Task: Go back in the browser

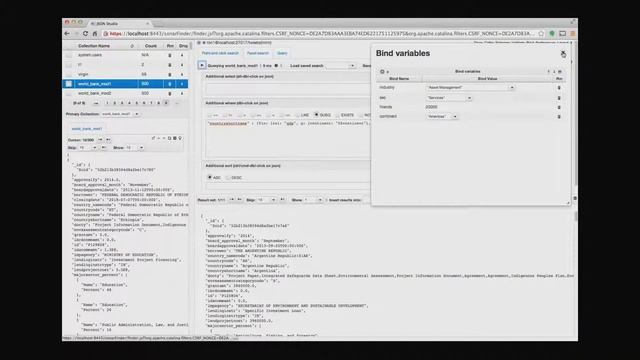Action: pyautogui.click(x=68, y=33)
